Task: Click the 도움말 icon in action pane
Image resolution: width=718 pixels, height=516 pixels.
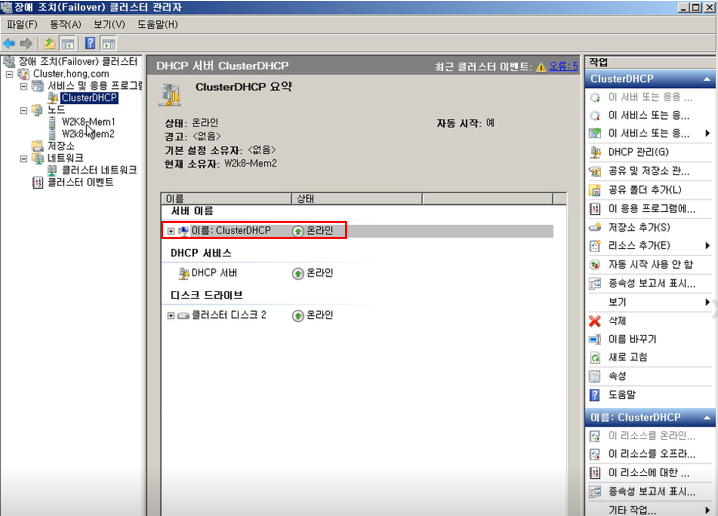Action: click(x=595, y=395)
